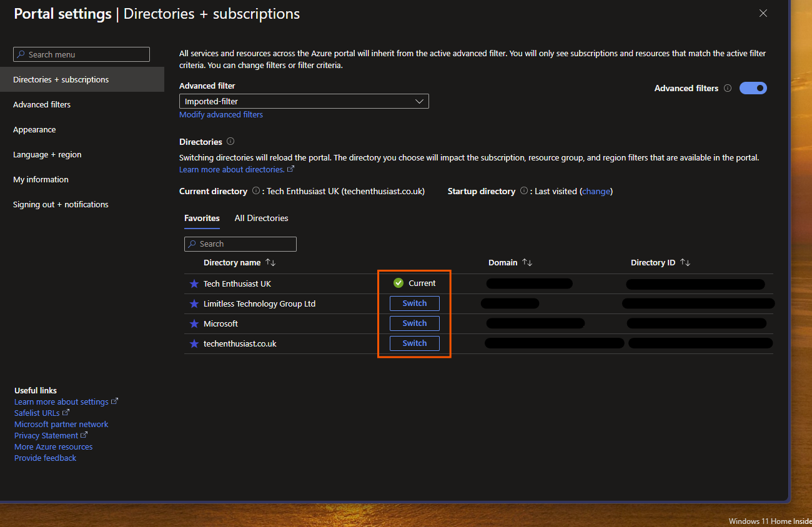The height and width of the screenshot is (527, 812).
Task: Select the Favorites tab
Action: pyautogui.click(x=202, y=219)
